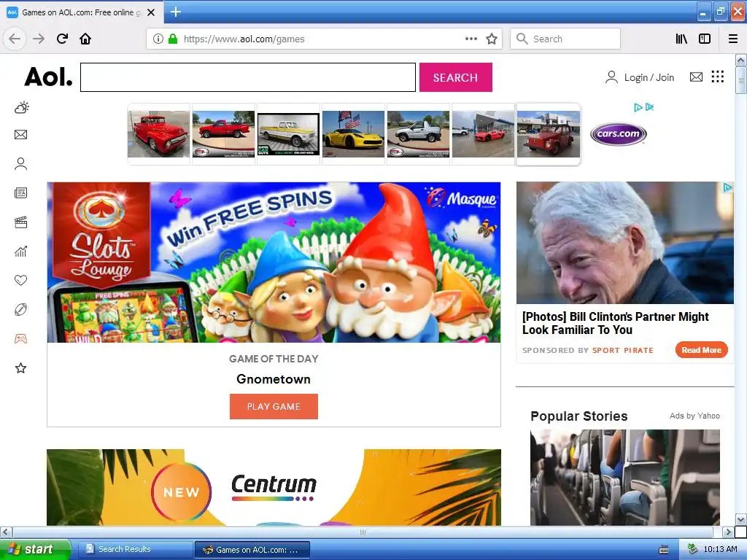This screenshot has height=560, width=747.
Task: Click the yellow Corvette ad thumbnail
Action: (353, 134)
